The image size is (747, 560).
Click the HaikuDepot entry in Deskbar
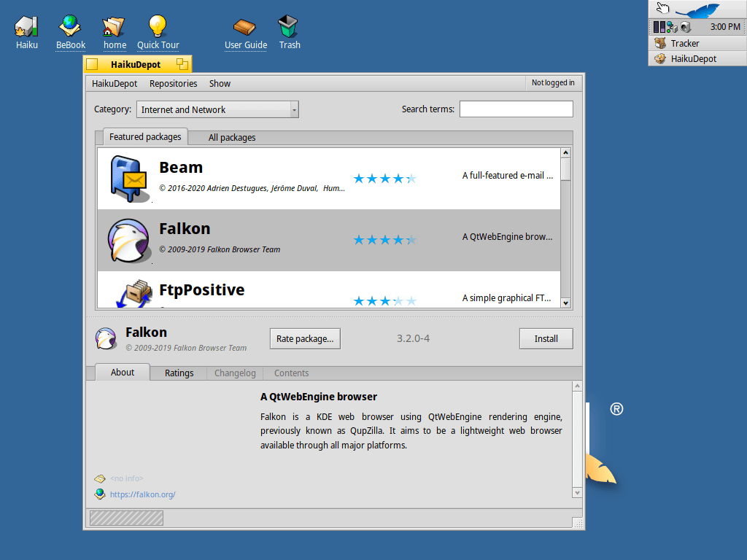pyautogui.click(x=697, y=59)
